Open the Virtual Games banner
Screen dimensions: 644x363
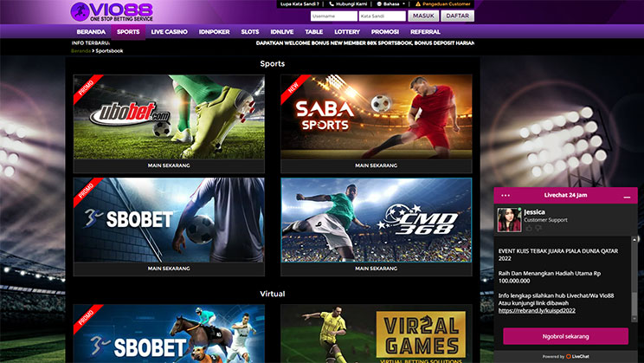pos(377,334)
